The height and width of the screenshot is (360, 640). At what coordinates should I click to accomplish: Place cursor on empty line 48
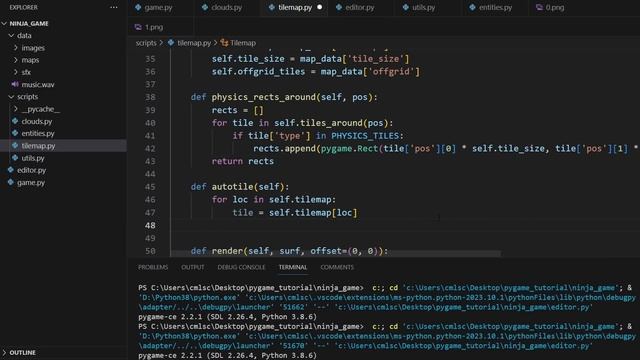404,225
